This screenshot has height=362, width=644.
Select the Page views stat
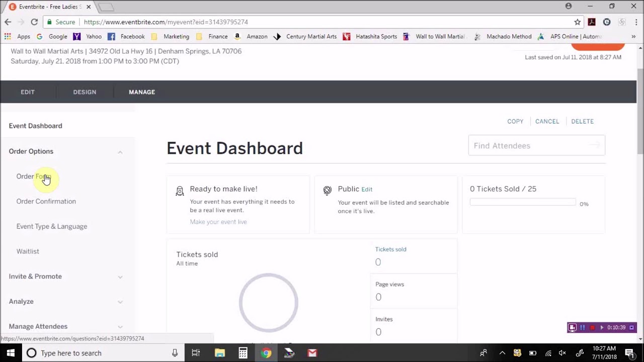click(389, 285)
